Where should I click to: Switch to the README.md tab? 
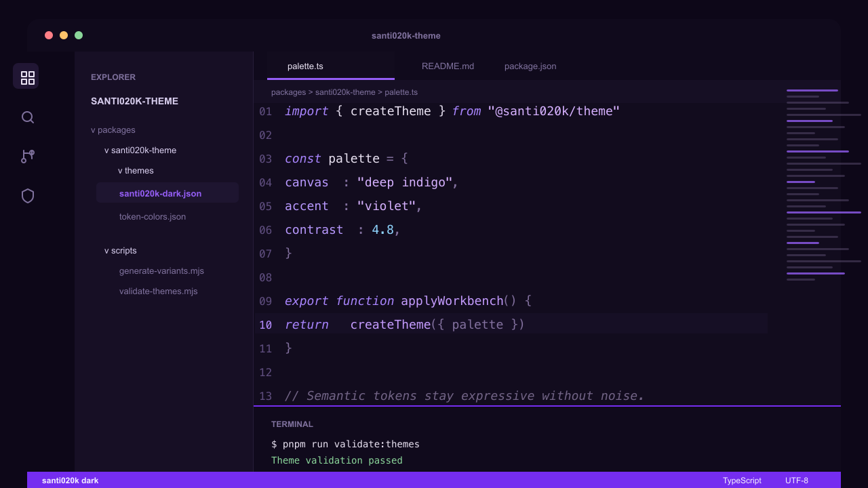point(448,66)
